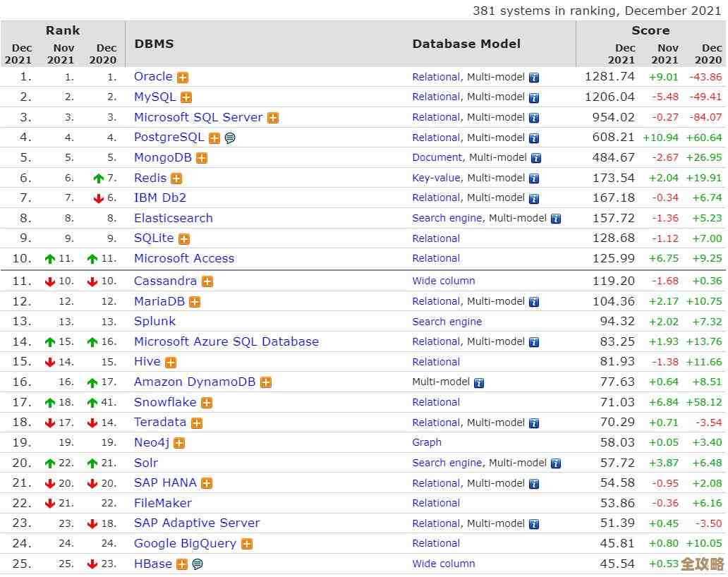Click the speech bubble icon beside PostgreSQL

coord(230,138)
